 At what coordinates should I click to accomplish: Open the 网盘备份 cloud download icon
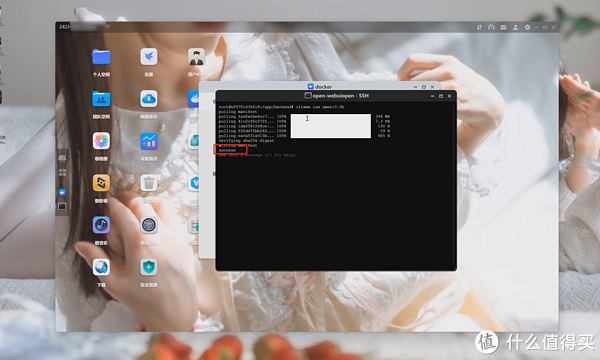click(x=149, y=99)
